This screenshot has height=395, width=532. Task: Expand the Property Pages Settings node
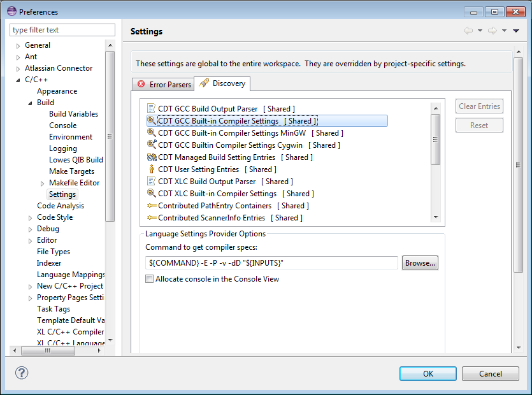[30, 298]
